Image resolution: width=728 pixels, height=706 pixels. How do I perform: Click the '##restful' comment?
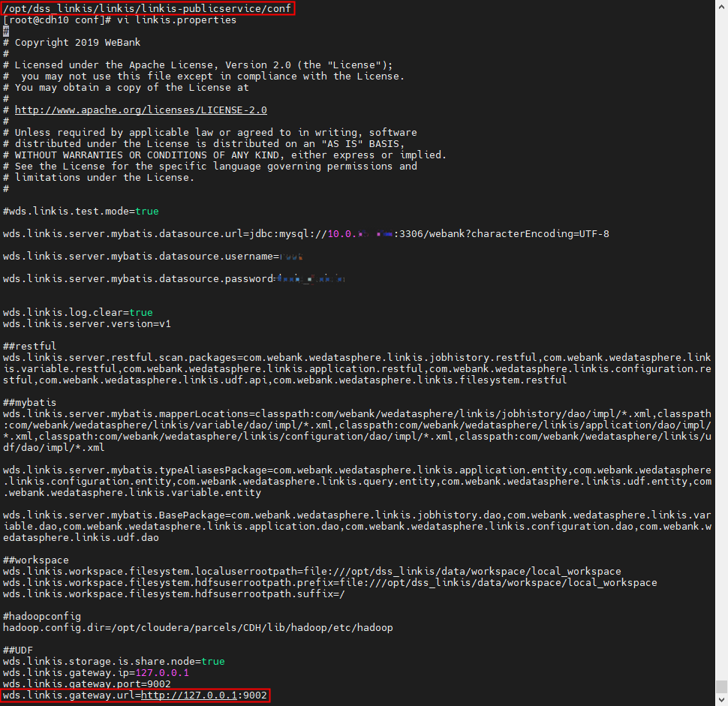(29, 347)
